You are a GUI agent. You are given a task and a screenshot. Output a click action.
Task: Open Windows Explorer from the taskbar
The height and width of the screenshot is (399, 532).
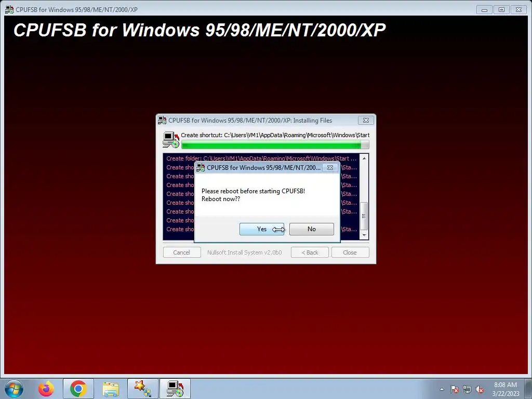[x=111, y=389]
